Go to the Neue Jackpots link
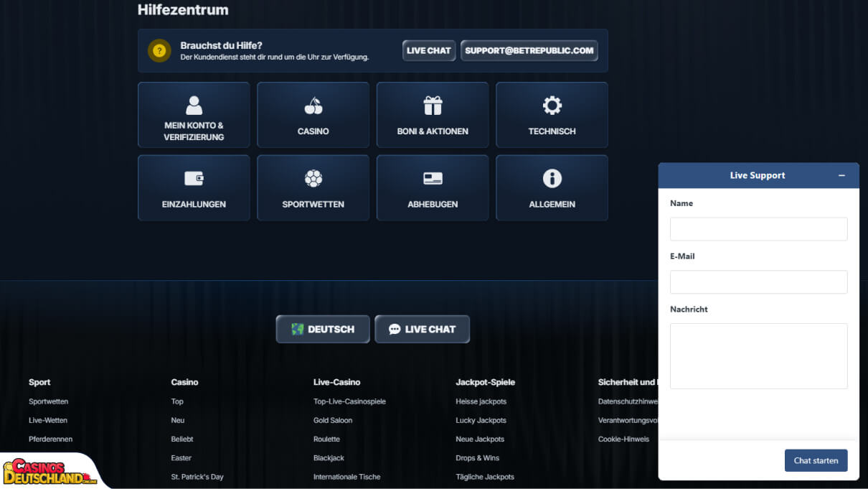This screenshot has width=868, height=489. click(480, 439)
